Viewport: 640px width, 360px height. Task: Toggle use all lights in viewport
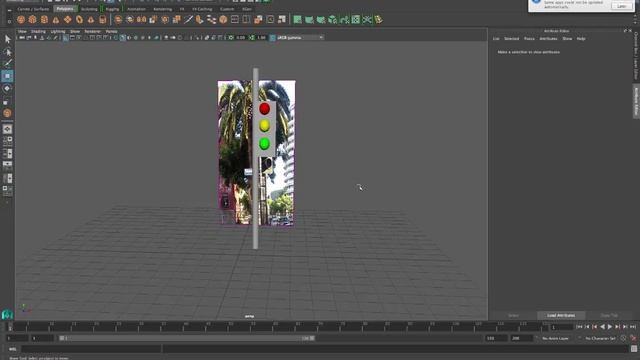(x=149, y=38)
